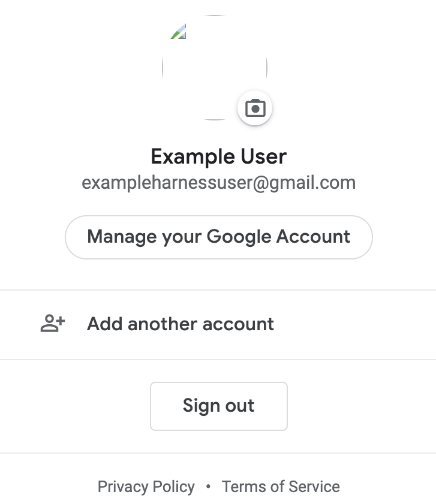The width and height of the screenshot is (436, 504).
Task: Click the dot separator between footer links
Action: 208,487
